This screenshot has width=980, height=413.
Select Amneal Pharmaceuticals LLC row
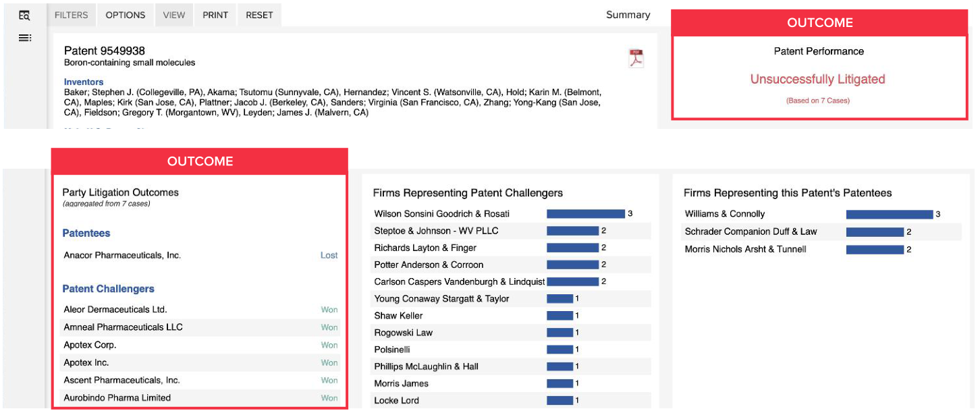click(x=200, y=327)
